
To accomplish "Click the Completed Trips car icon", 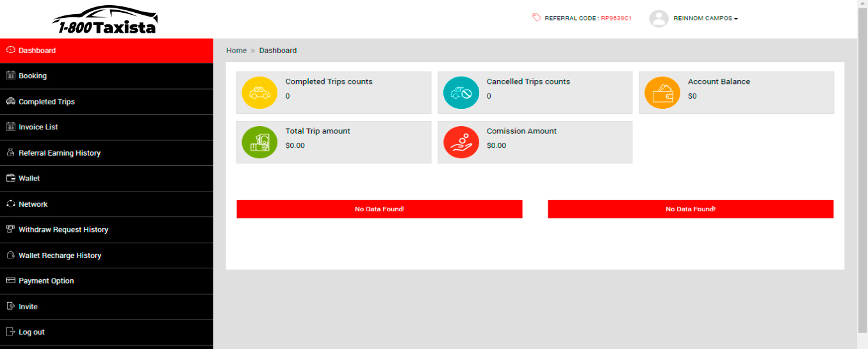I will [x=10, y=101].
